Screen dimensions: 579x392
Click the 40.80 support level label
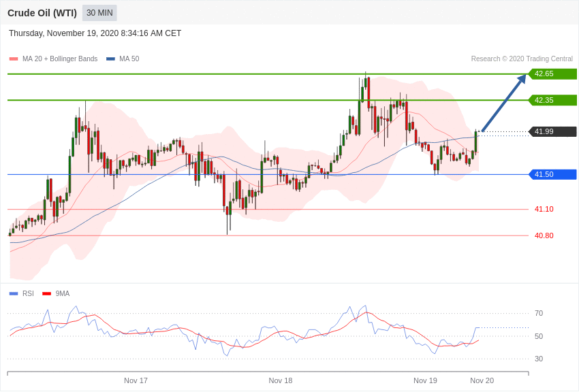coord(544,235)
